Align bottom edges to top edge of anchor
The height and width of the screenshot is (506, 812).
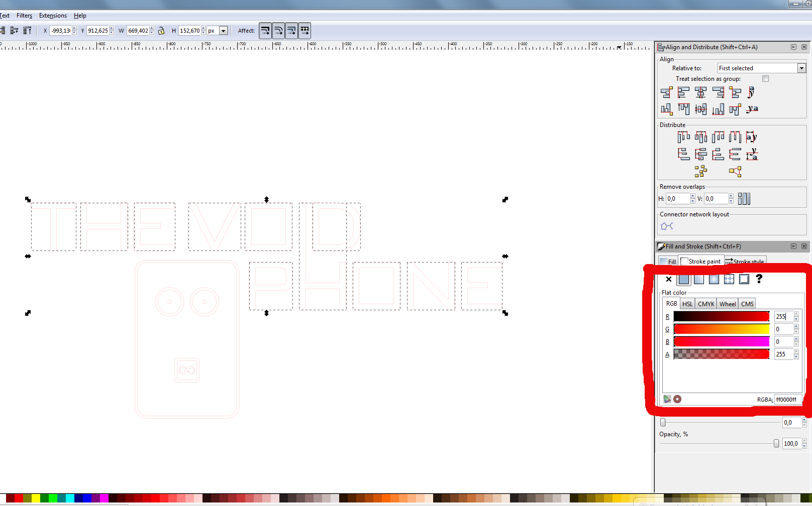coord(666,109)
